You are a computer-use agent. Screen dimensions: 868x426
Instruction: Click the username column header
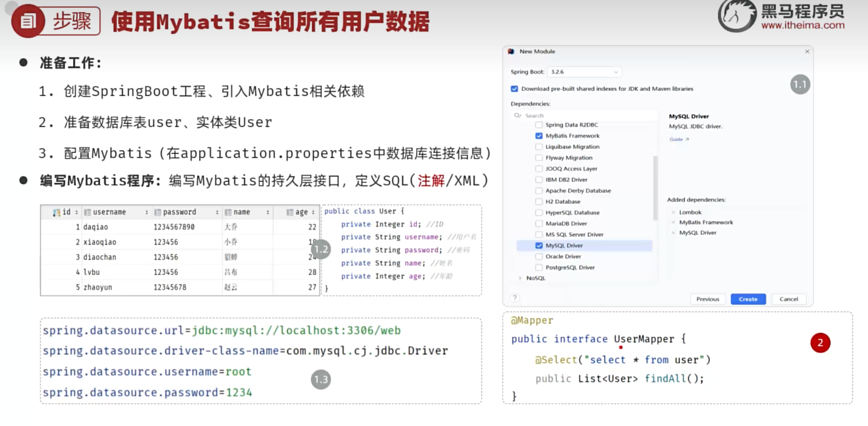[x=117, y=212]
